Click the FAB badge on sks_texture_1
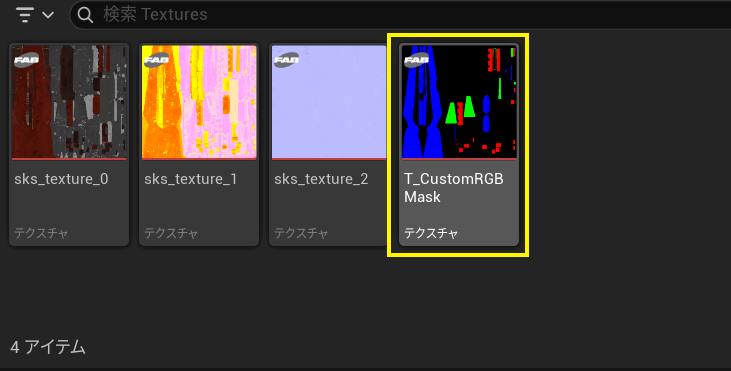The width and height of the screenshot is (731, 371). (x=157, y=61)
